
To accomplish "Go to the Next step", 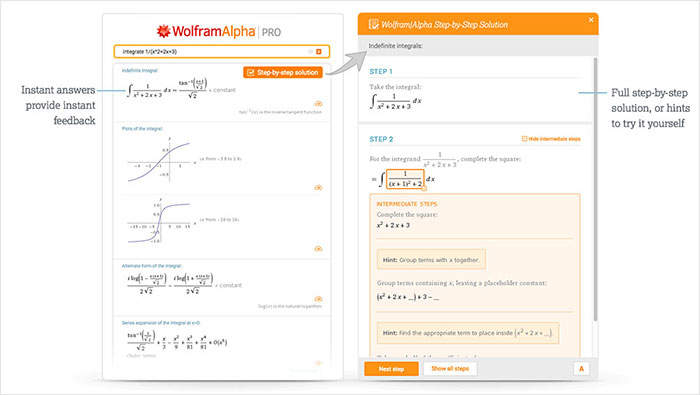I will click(x=392, y=369).
